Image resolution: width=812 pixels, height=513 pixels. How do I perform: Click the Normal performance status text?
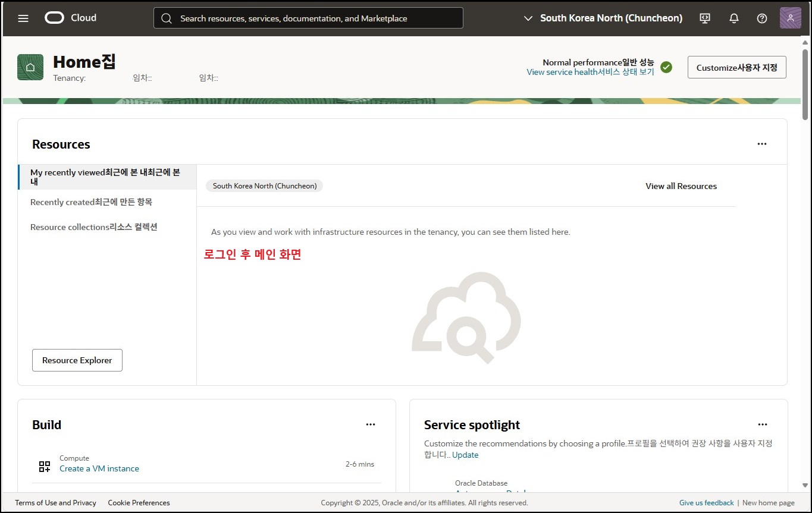(x=598, y=62)
